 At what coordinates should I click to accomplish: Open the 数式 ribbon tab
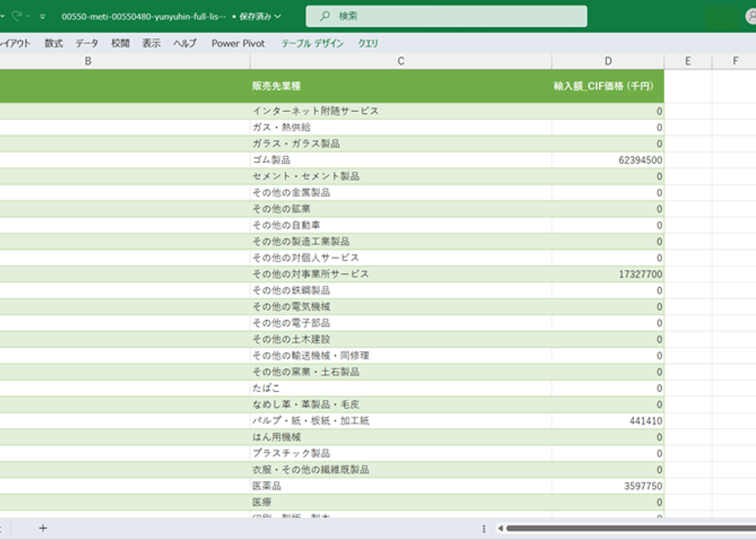tap(53, 43)
